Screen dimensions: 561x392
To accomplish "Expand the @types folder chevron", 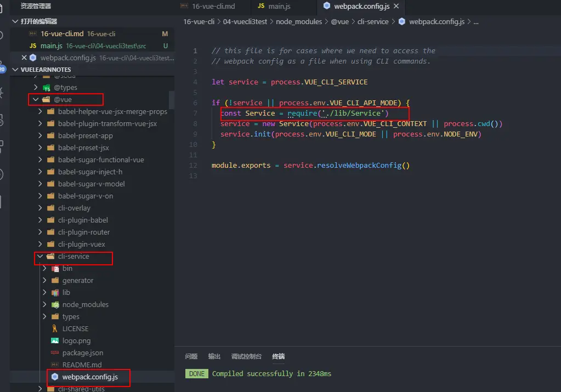I will point(36,87).
